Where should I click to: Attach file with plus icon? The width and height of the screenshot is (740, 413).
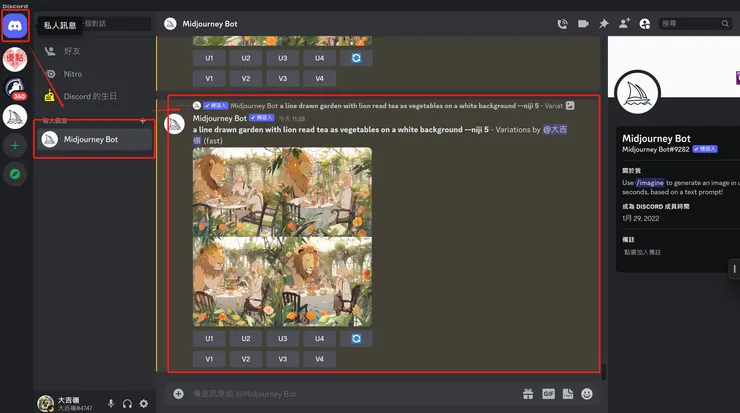pos(178,394)
